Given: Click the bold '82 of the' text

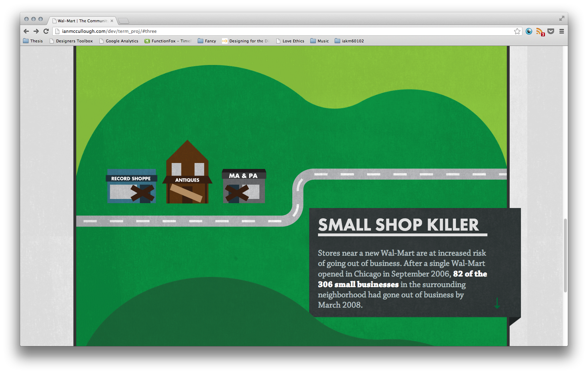Looking at the screenshot, I should coord(470,274).
